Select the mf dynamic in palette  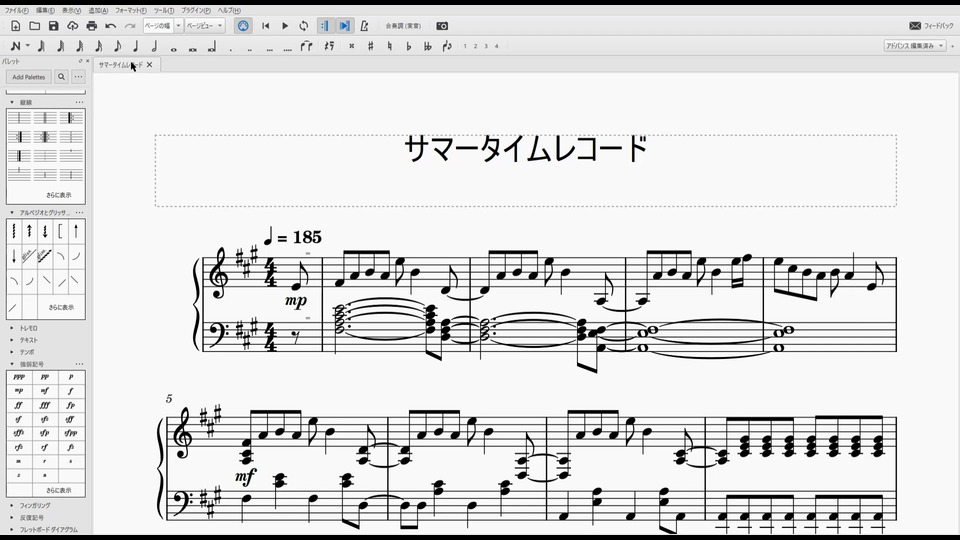[x=45, y=391]
